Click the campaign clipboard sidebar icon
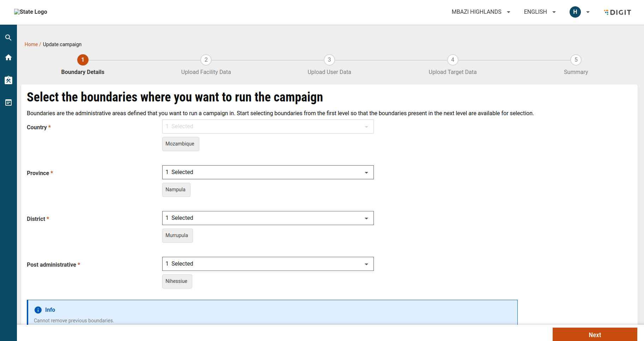 click(x=8, y=80)
